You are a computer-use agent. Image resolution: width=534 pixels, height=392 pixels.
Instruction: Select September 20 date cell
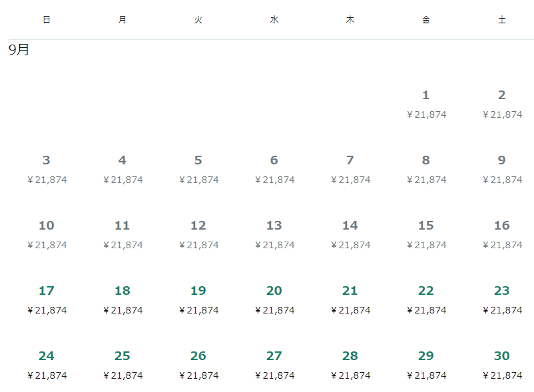click(x=274, y=299)
